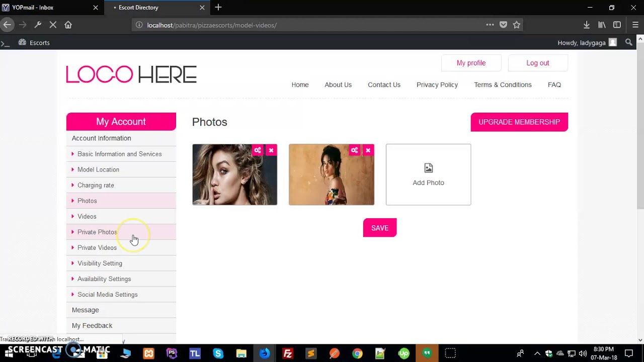The width and height of the screenshot is (644, 362).
Task: Click the SAVE button
Action: [380, 228]
